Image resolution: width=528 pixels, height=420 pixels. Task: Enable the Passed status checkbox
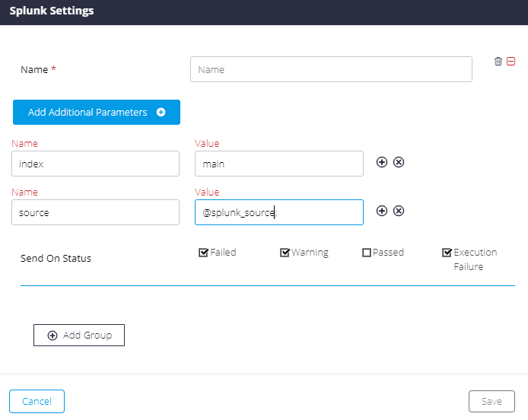point(367,253)
